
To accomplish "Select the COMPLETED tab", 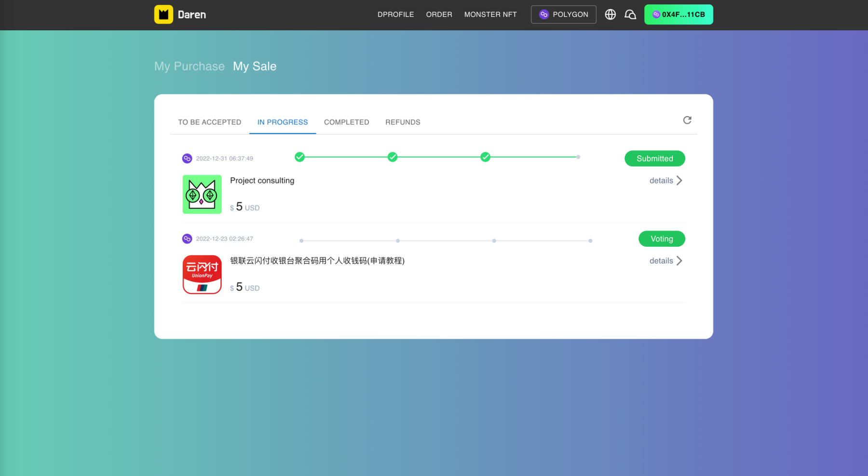I will pos(346,122).
